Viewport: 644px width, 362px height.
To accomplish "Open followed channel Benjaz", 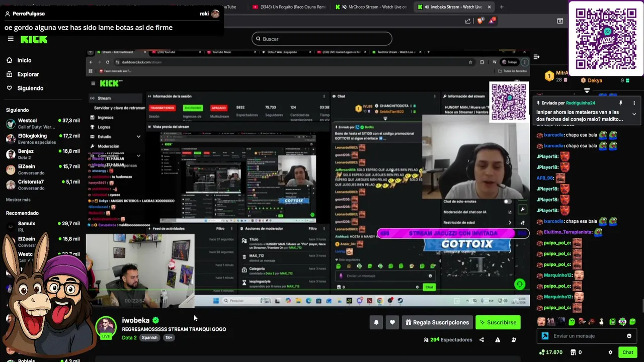I will click(43, 154).
